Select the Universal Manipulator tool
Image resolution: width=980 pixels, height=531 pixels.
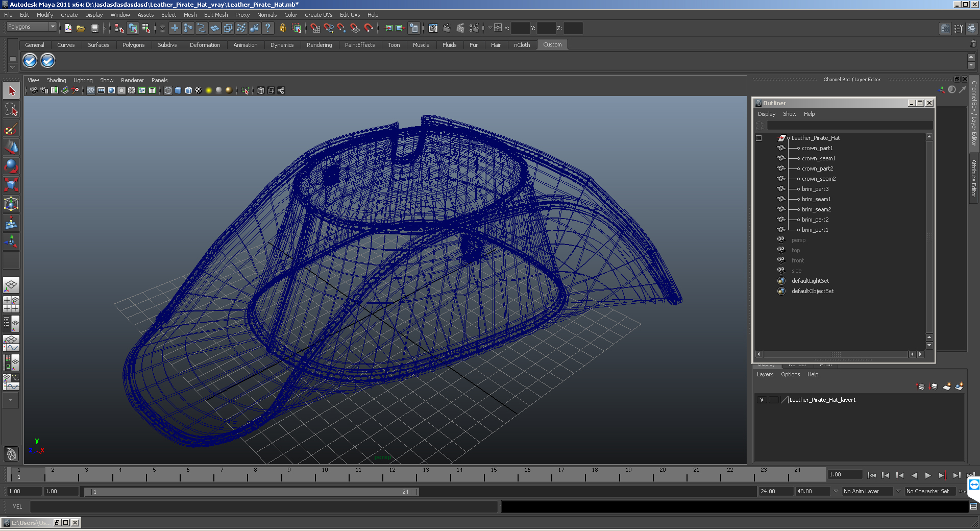point(11,204)
